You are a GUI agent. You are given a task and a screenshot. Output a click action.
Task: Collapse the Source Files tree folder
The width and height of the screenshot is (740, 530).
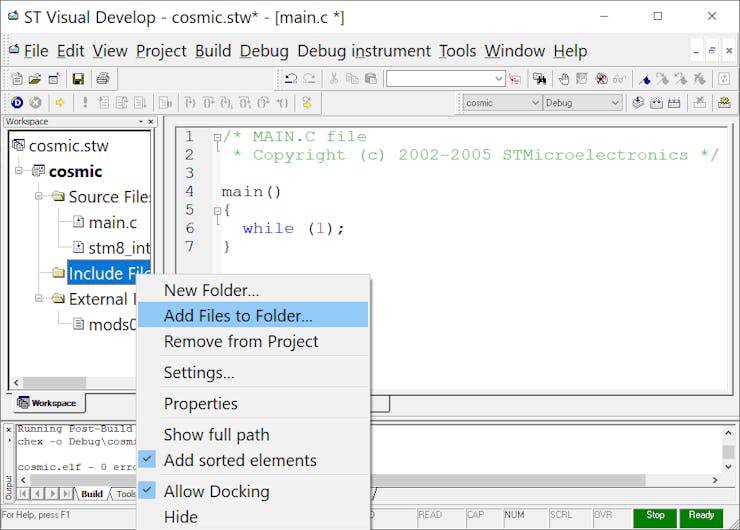pos(39,196)
